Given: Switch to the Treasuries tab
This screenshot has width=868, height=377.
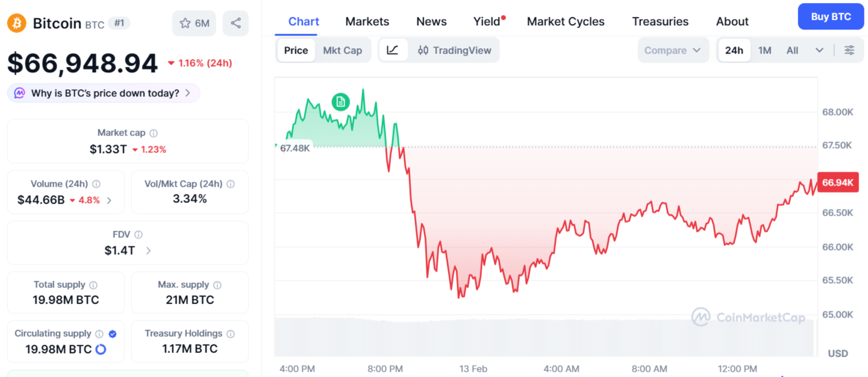Looking at the screenshot, I should click(660, 22).
